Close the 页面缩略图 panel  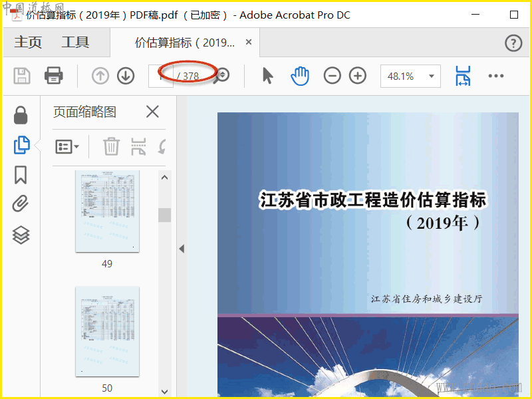click(152, 111)
